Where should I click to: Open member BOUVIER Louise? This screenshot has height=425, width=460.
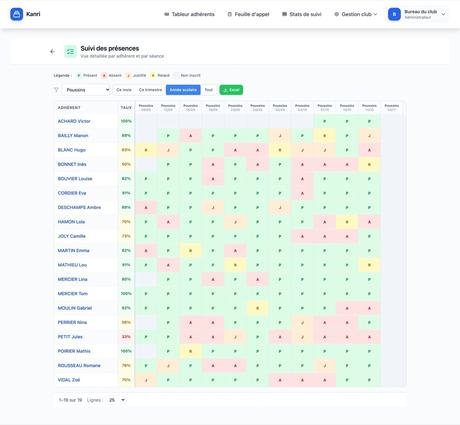[x=75, y=178]
